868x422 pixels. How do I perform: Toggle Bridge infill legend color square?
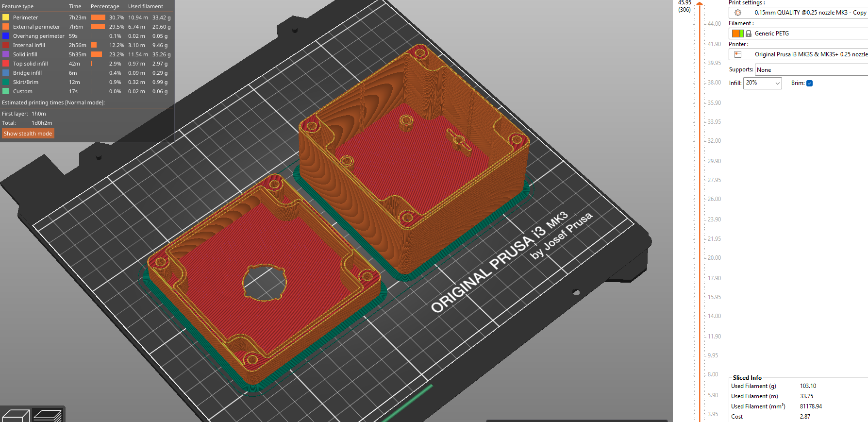click(5, 73)
